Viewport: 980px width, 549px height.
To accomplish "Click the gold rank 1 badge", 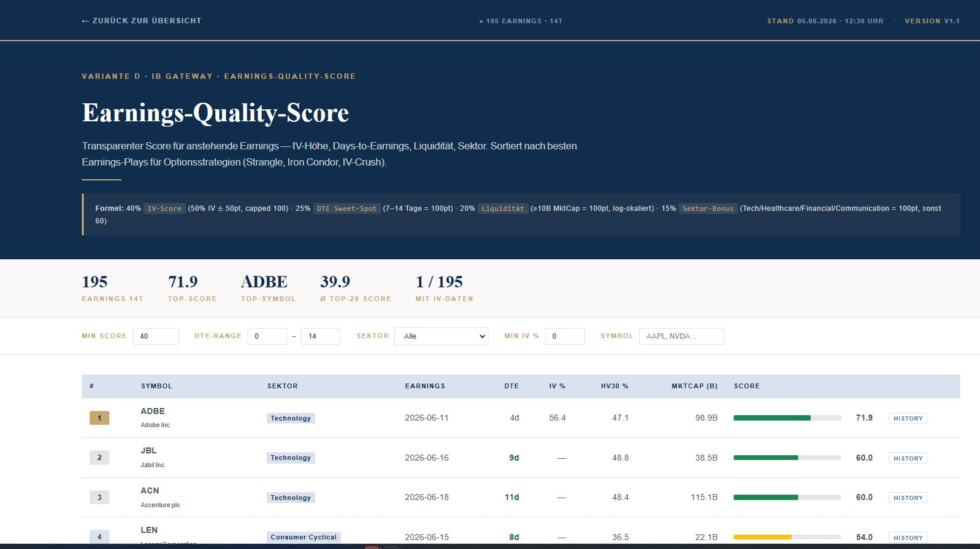I will [99, 418].
